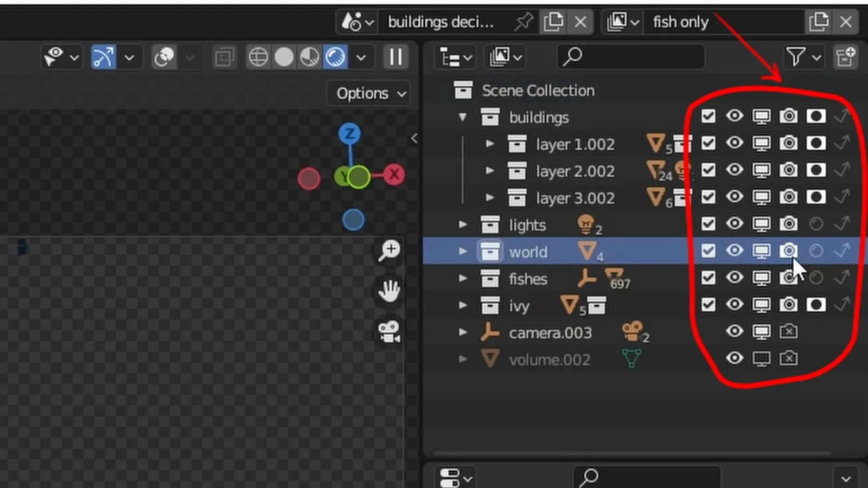Toggle camera view icon in viewport
The width and height of the screenshot is (868, 488).
[x=389, y=331]
